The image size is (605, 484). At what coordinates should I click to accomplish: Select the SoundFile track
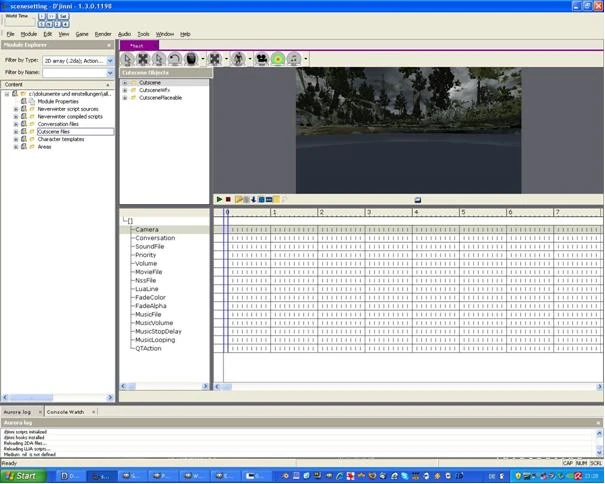(x=150, y=247)
